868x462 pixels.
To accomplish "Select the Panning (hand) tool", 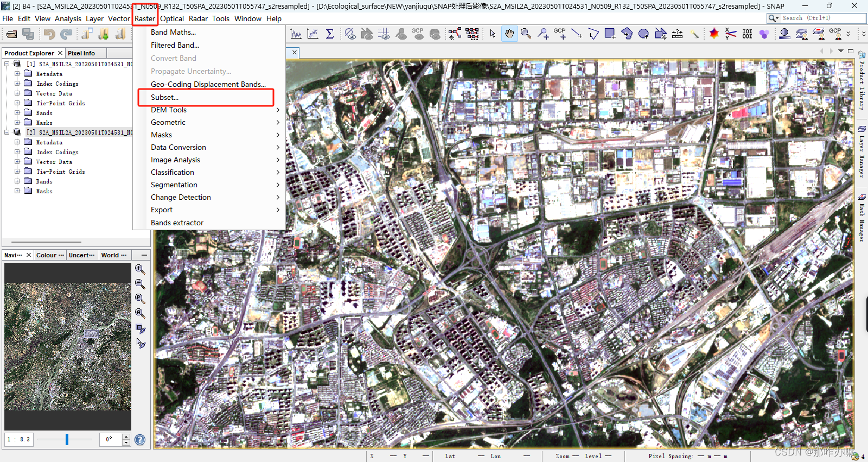I will pos(509,34).
